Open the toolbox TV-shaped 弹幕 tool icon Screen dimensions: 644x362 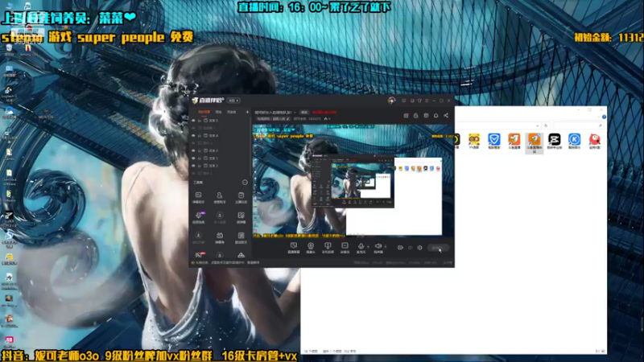tap(220, 237)
